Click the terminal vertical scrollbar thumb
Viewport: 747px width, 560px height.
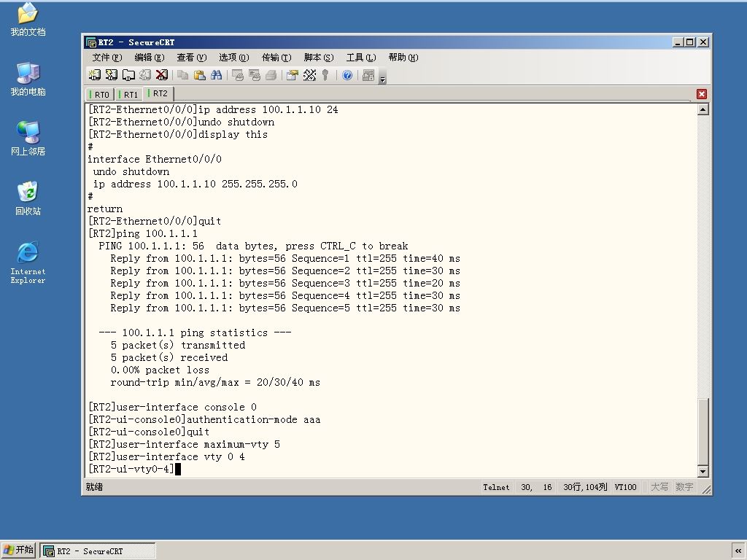[x=703, y=432]
